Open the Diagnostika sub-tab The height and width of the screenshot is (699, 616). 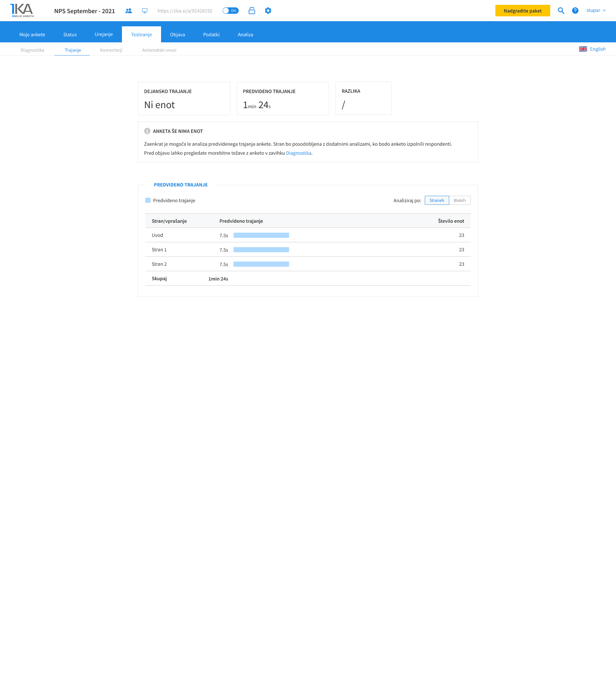pyautogui.click(x=32, y=50)
